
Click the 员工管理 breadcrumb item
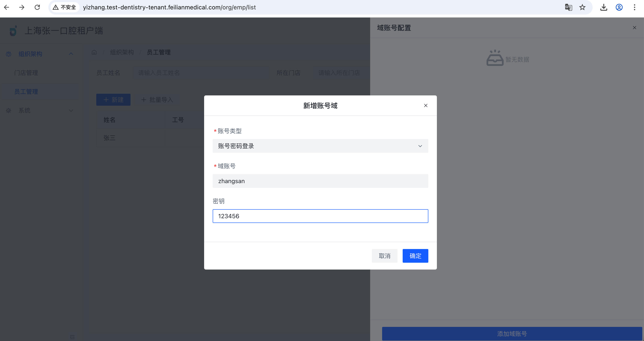159,52
